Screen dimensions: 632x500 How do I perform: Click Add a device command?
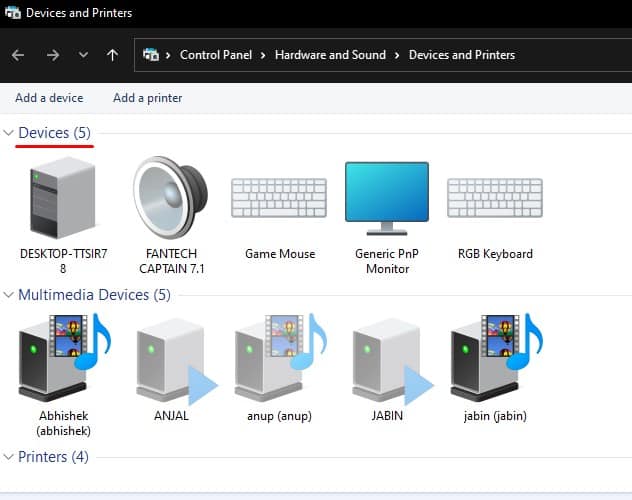point(49,98)
